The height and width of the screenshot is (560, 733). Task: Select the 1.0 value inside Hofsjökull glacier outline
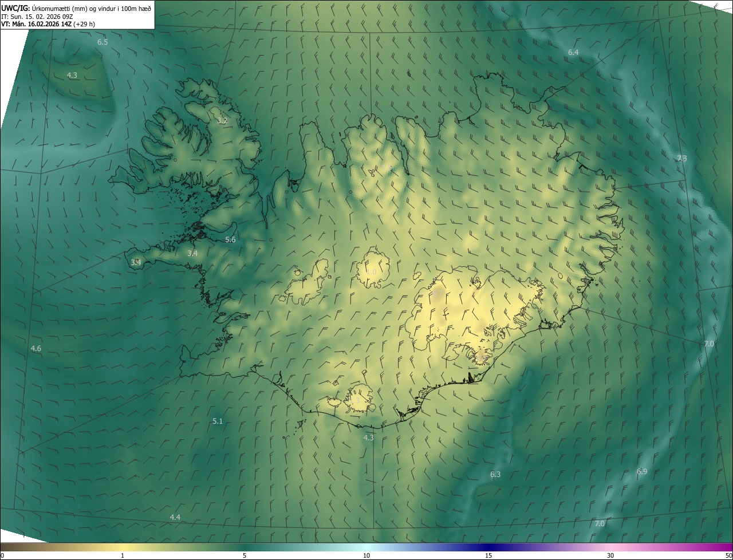372,272
